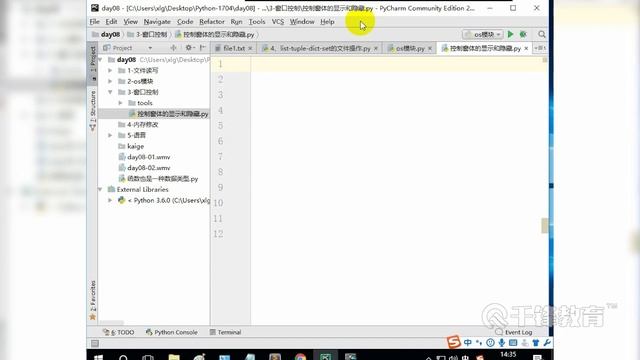
Task: Click the PyCharm taskbar icon
Action: click(325, 356)
